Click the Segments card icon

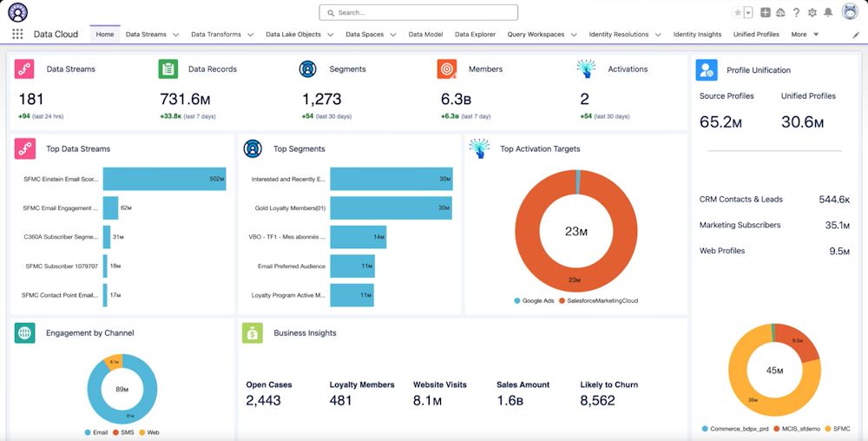click(x=308, y=69)
